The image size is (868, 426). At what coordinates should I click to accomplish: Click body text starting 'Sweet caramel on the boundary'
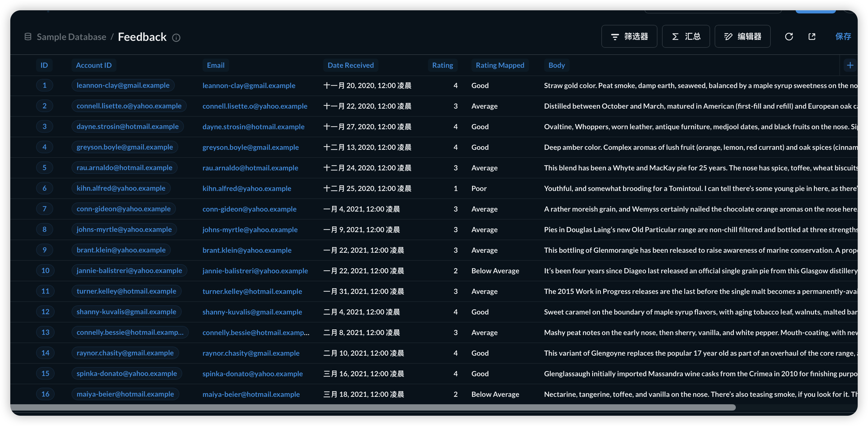coord(701,312)
